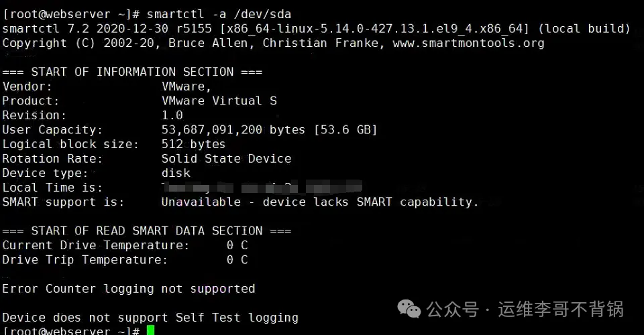Click the WeChat logo in the watermark
The width and height of the screenshot is (644, 335).
409,308
